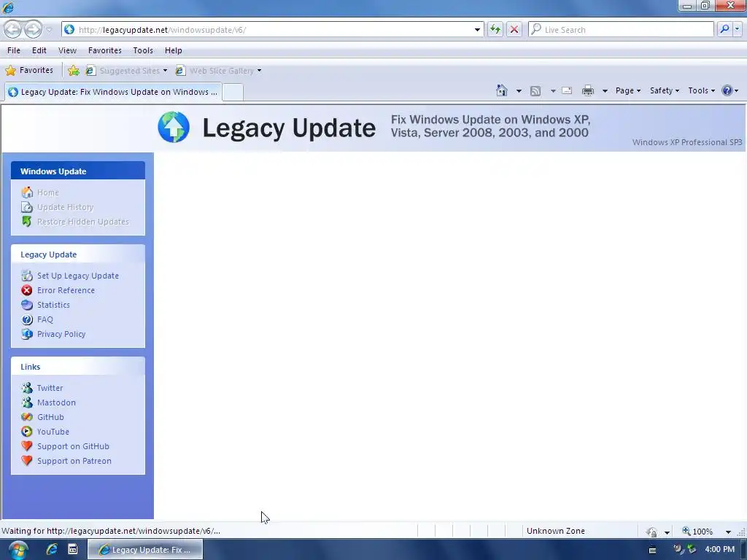Click the YouTube media player icon

pyautogui.click(x=27, y=432)
